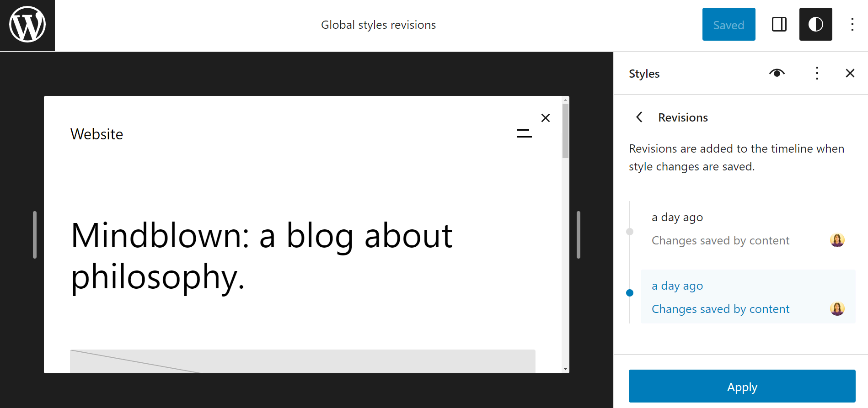Open the preview's hamburger navigation menu
868x408 pixels.
524,133
